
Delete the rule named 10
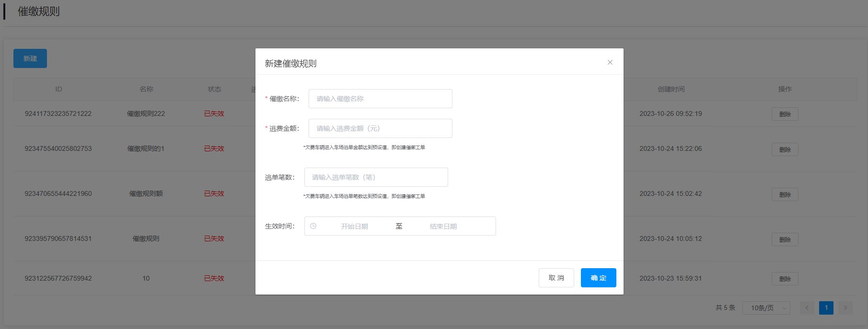coord(785,279)
